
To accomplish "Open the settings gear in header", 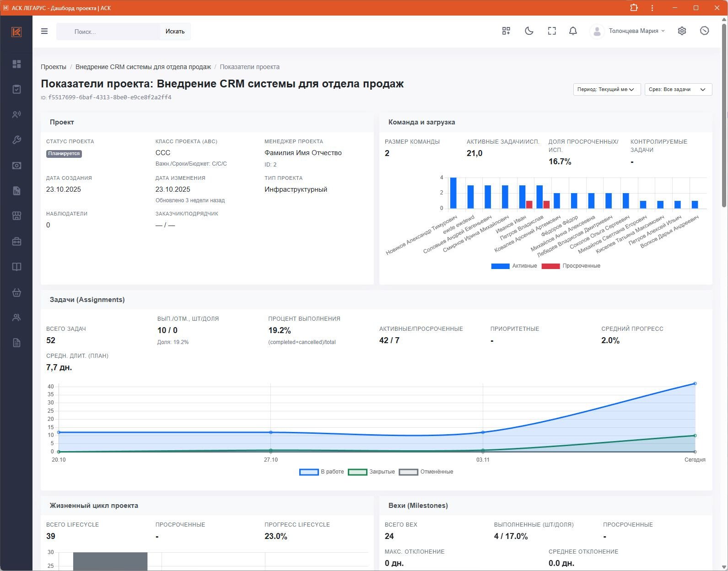I will (682, 31).
